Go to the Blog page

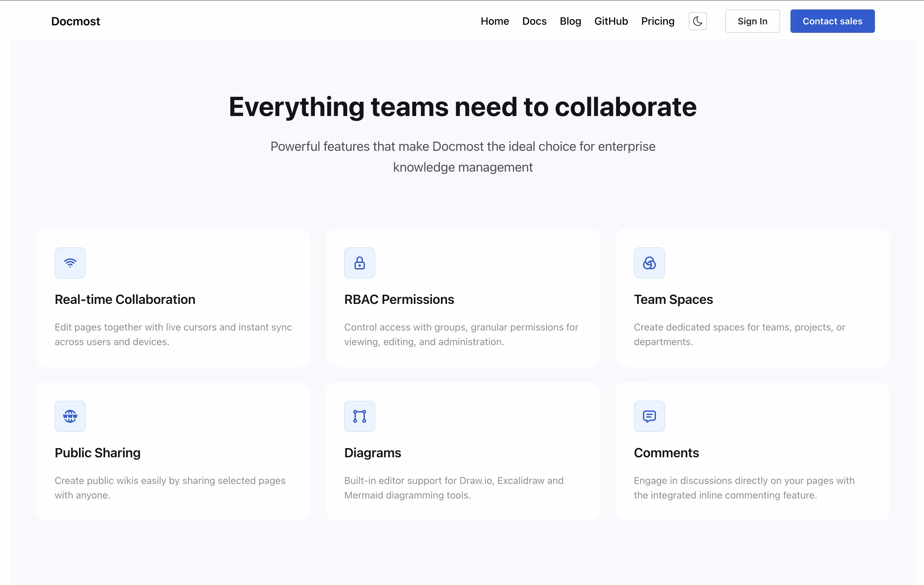[570, 21]
